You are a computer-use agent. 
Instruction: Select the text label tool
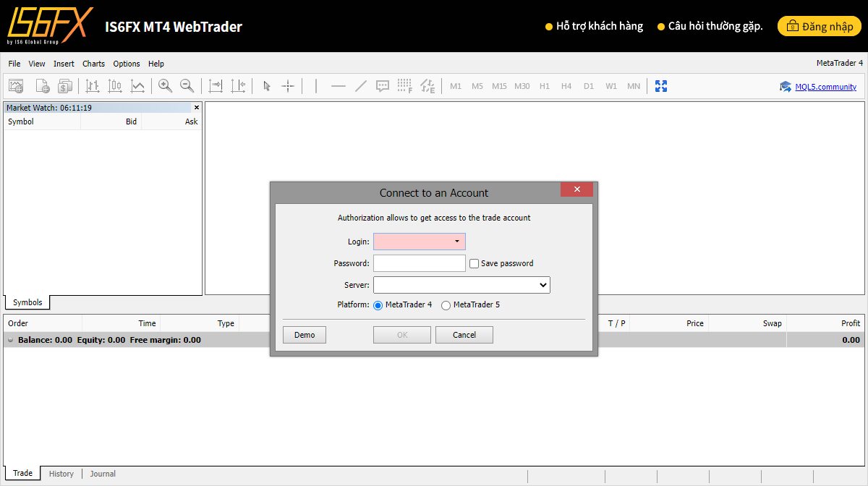(383, 86)
